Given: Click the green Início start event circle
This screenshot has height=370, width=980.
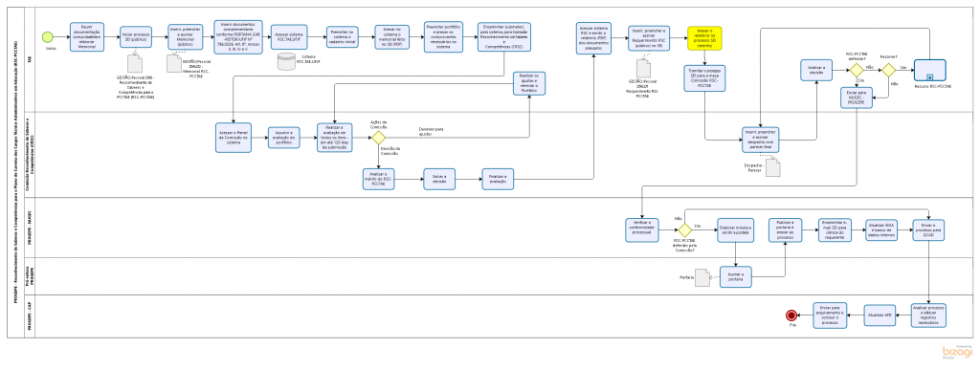Looking at the screenshot, I should coord(47,37).
